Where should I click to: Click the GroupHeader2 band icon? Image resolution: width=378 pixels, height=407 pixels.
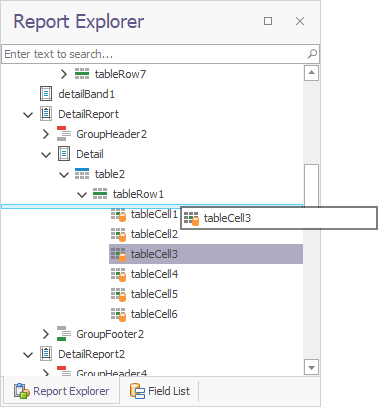[64, 134]
